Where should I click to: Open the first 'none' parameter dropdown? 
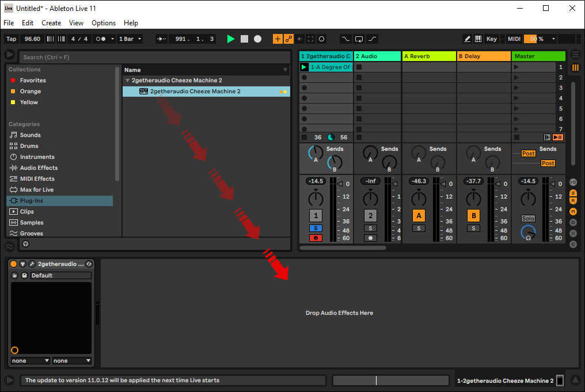coord(30,361)
